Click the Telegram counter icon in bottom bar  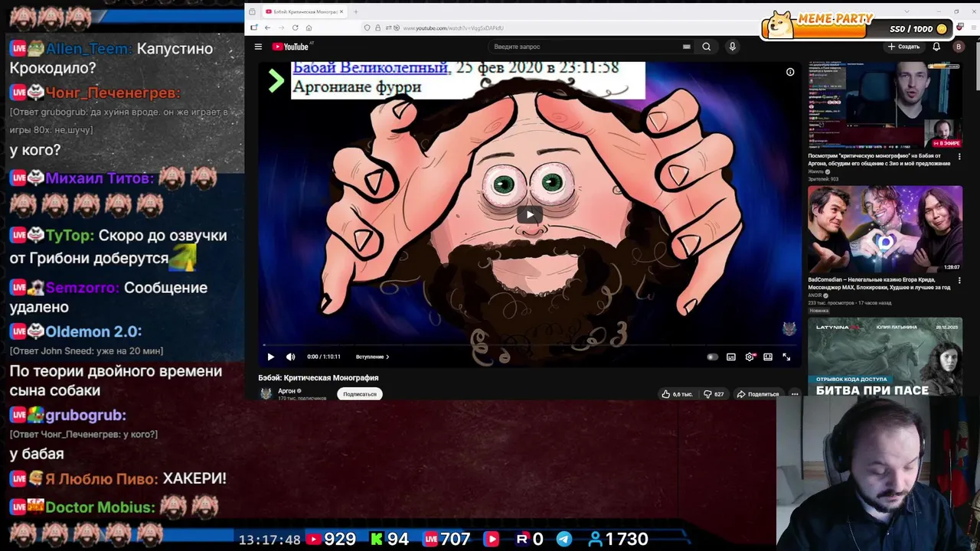pyautogui.click(x=563, y=539)
